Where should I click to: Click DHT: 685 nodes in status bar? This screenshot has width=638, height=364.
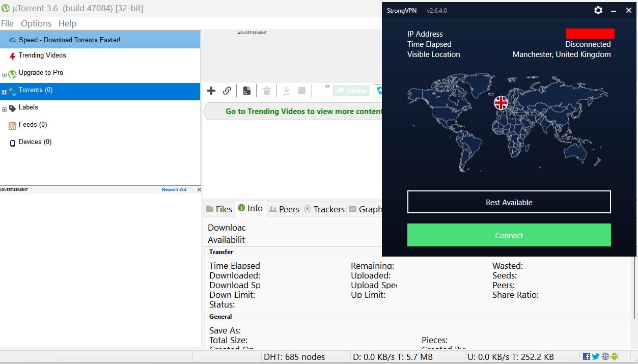294,357
